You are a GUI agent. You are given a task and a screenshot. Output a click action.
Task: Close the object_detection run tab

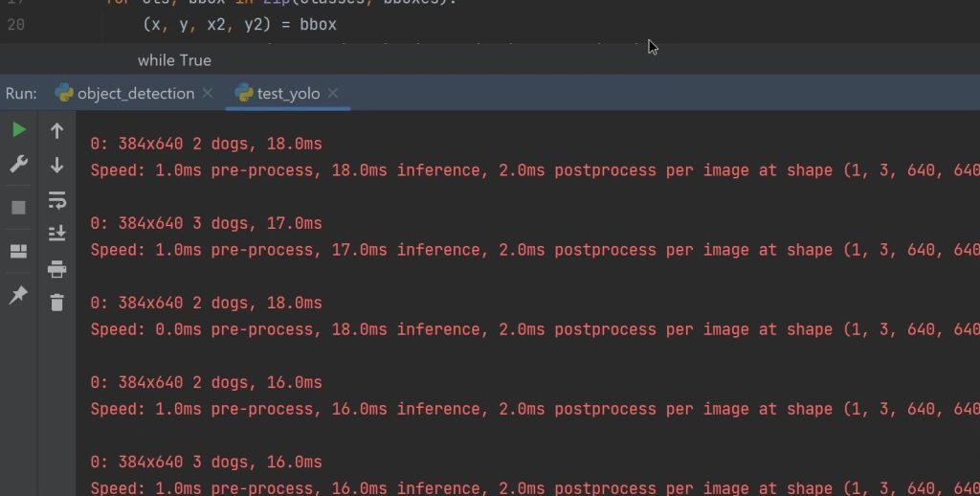[x=208, y=93]
